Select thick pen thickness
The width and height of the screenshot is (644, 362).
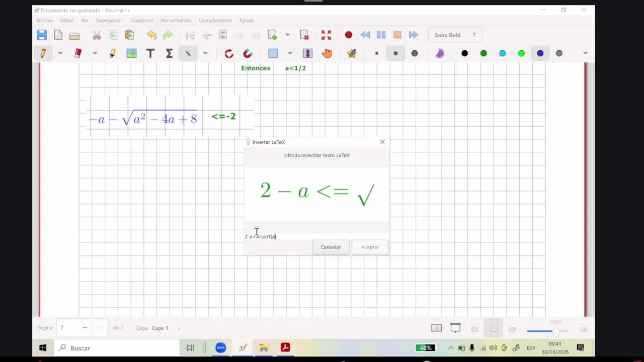(415, 53)
